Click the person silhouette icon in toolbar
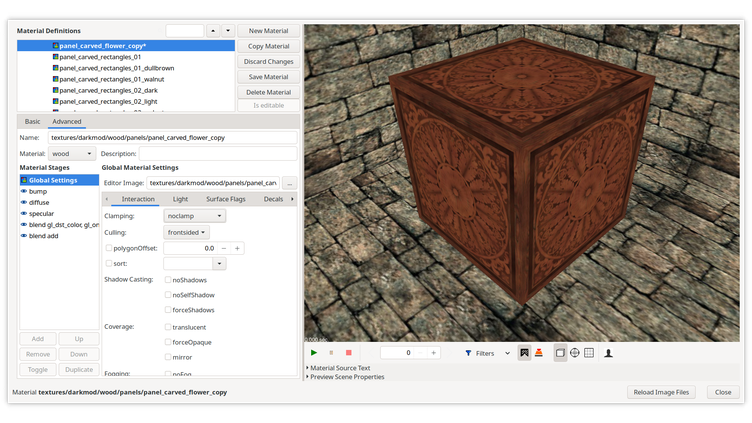 (x=608, y=353)
